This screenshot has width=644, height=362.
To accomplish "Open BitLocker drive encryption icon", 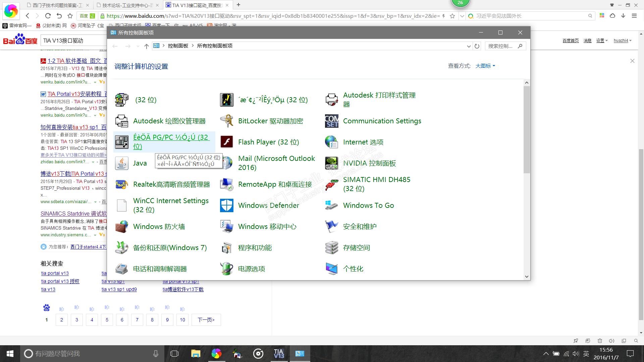I will point(227,121).
